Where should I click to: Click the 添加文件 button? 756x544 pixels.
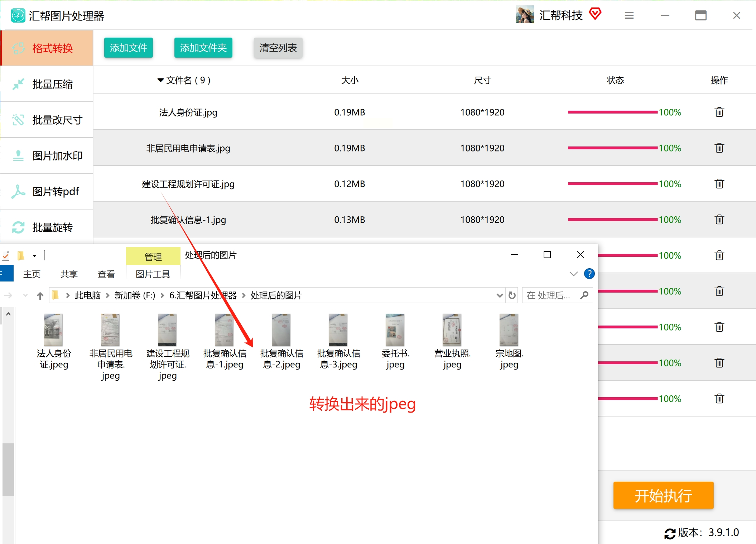pos(128,48)
